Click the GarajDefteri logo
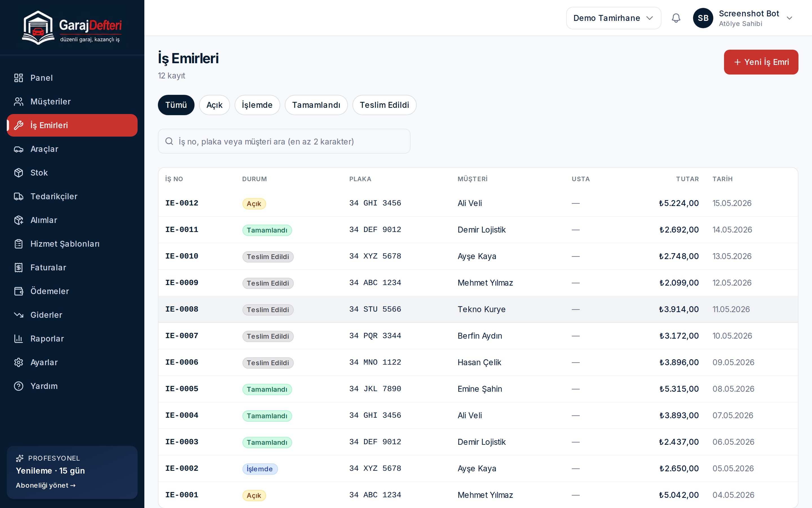Viewport: 812px width, 508px height. [72, 27]
